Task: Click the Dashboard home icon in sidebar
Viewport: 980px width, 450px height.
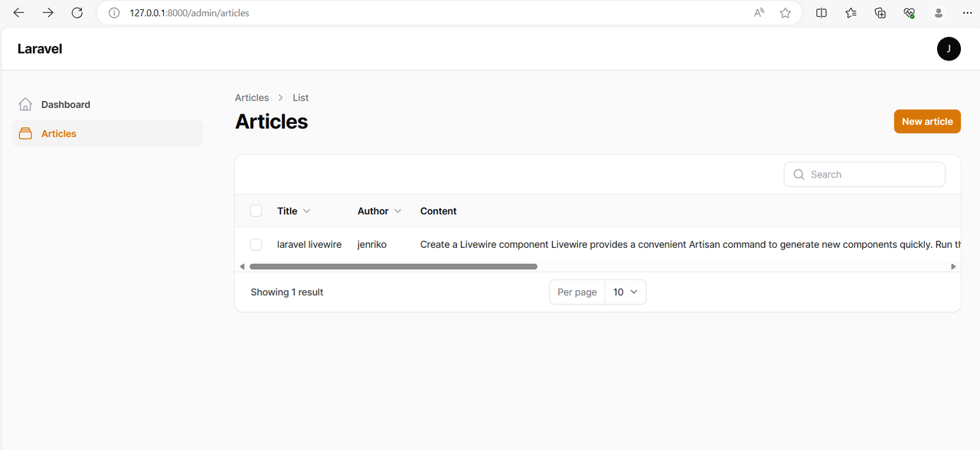Action: click(25, 104)
